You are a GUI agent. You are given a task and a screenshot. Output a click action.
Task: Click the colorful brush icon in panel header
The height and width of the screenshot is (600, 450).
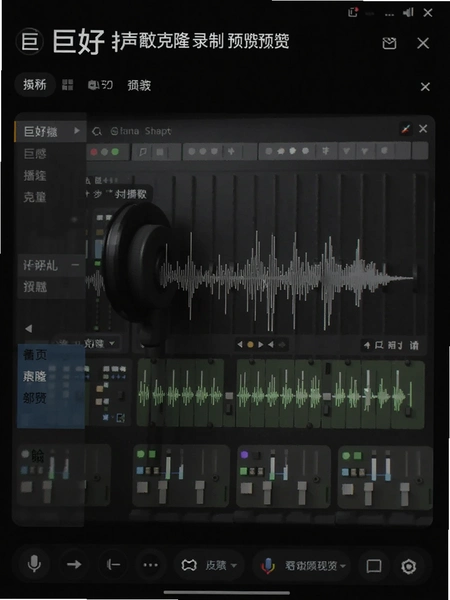[x=406, y=129]
